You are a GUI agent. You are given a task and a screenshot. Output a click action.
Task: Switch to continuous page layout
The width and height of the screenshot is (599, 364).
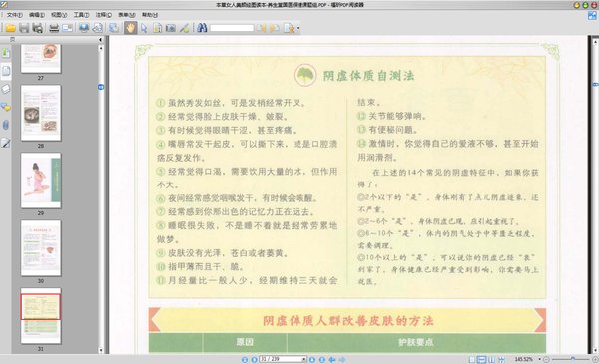[482, 359]
